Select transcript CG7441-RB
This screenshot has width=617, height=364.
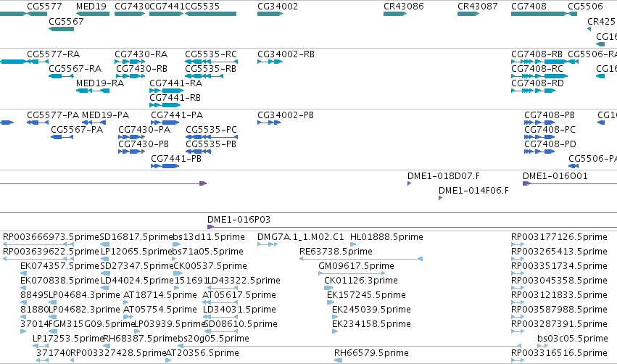[165, 105]
